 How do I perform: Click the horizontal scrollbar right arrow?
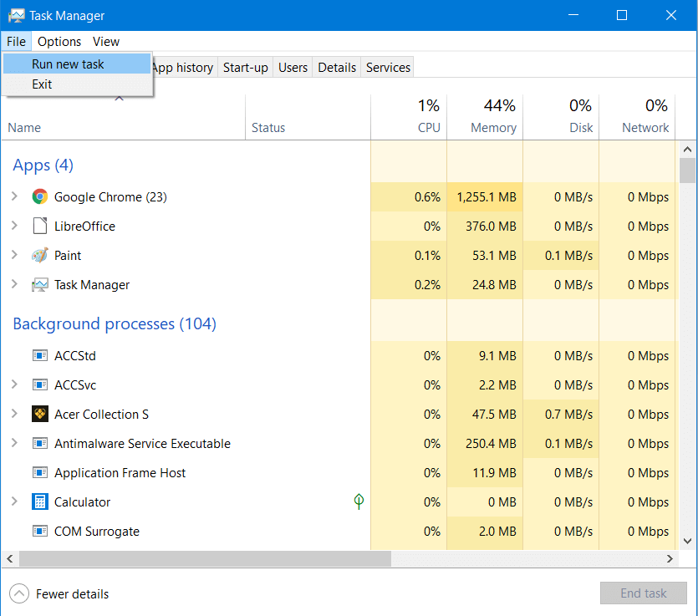coord(670,558)
